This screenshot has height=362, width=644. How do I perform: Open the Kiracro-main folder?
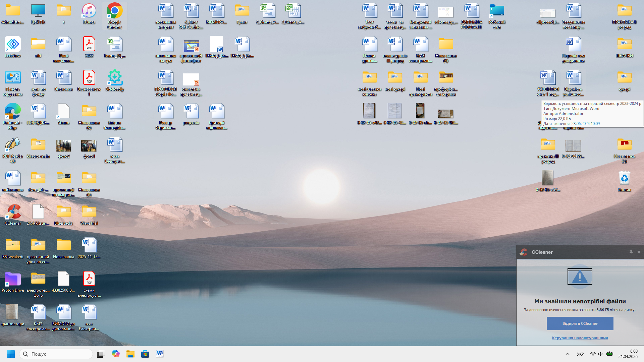pyautogui.click(x=38, y=147)
